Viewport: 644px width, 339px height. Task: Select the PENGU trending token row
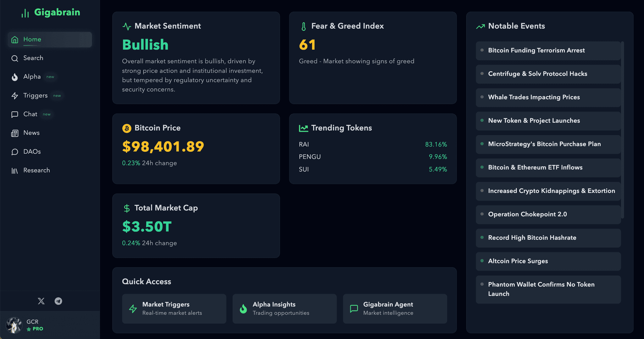point(373,157)
